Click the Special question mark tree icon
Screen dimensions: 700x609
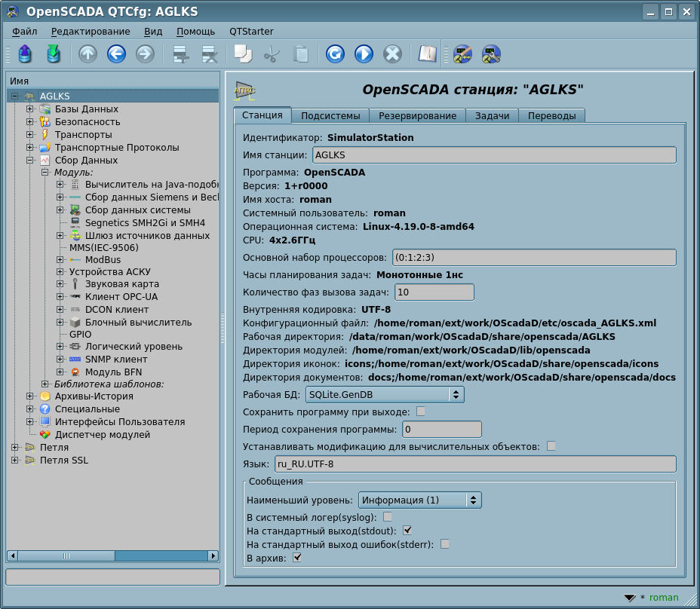click(45, 409)
